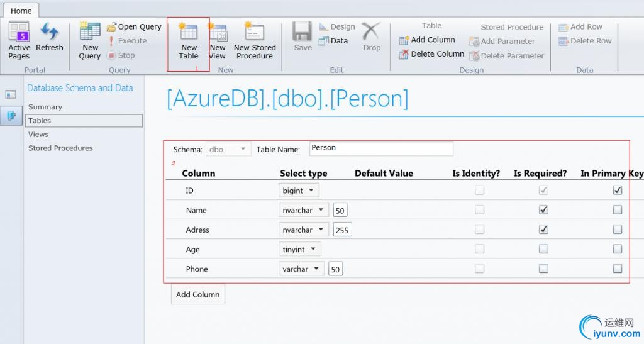Stop the running query

tap(121, 55)
